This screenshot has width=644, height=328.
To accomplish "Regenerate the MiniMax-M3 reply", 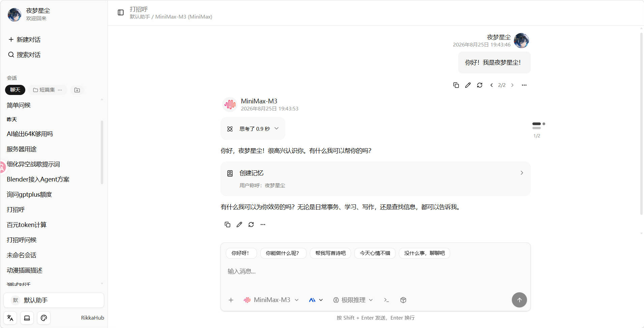I will coord(251,225).
